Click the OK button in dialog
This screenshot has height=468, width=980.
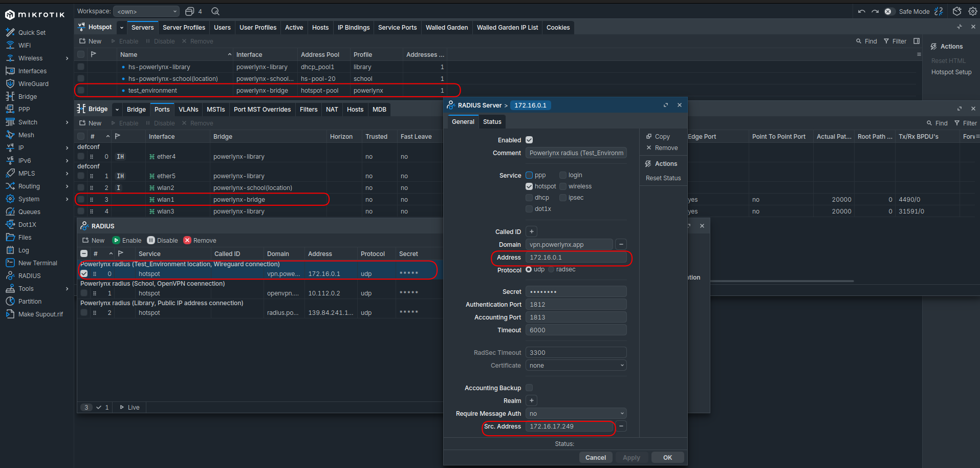point(667,458)
